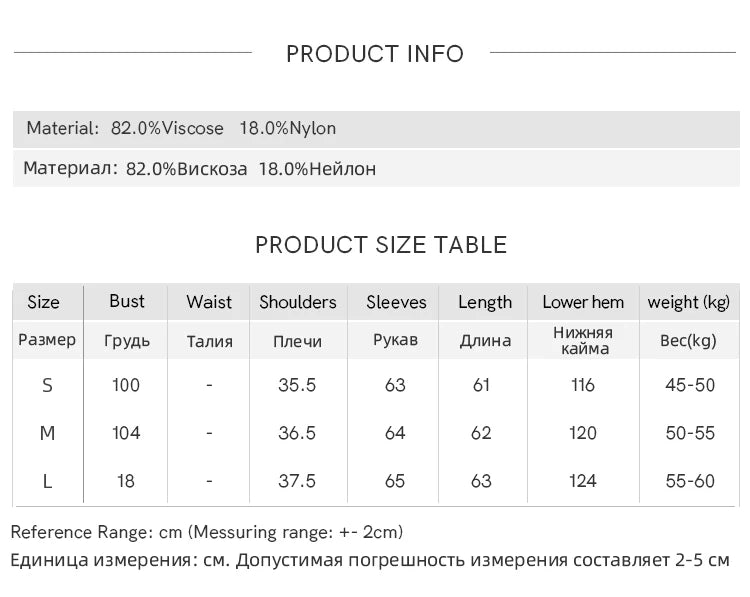Screen dimensions: 750x597
Task: Click the PRODUCT INFO heading
Action: (375, 54)
